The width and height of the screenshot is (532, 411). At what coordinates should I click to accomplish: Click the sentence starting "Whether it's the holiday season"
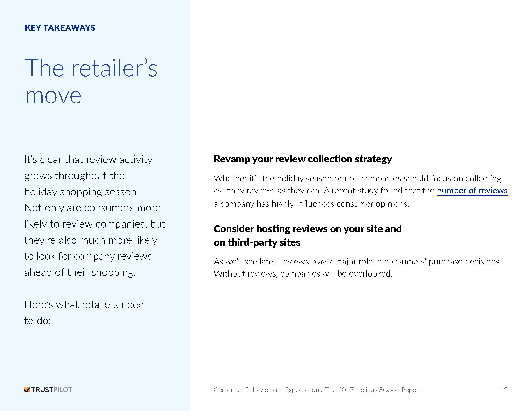[x=357, y=178]
